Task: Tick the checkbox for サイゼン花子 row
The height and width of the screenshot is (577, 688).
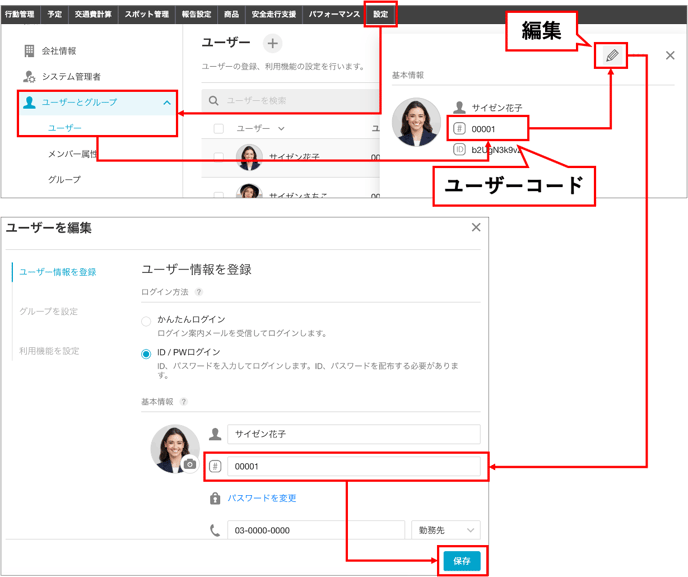Action: (x=219, y=157)
